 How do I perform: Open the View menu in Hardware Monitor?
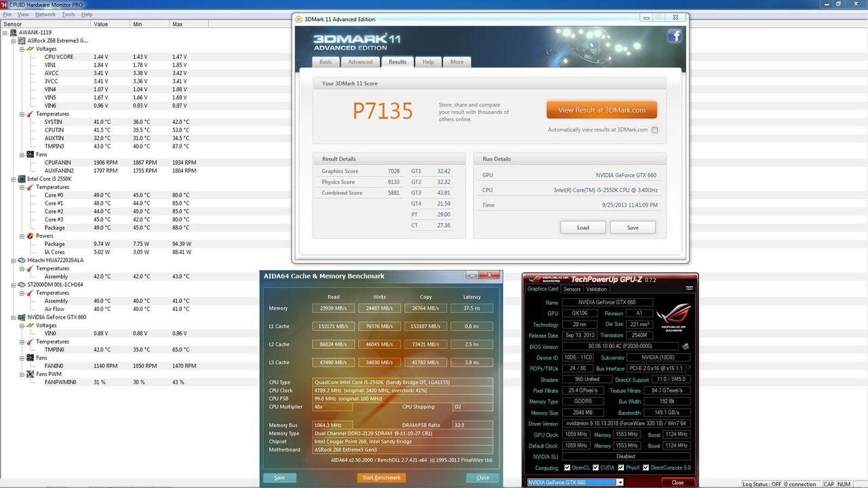23,14
